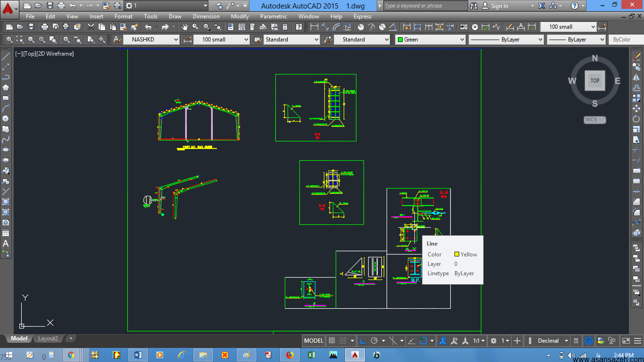Viewport: 644px width, 362px height.
Task: Open the Format menu
Action: tap(124, 16)
